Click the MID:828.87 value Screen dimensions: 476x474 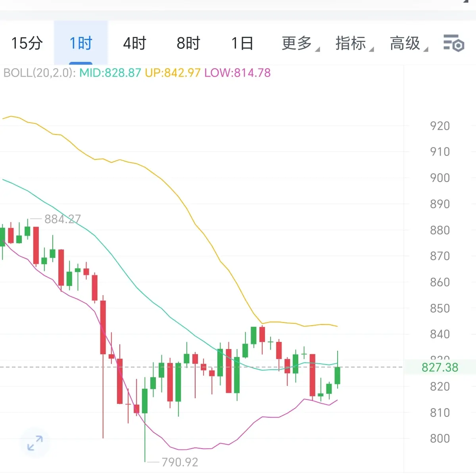coord(110,73)
